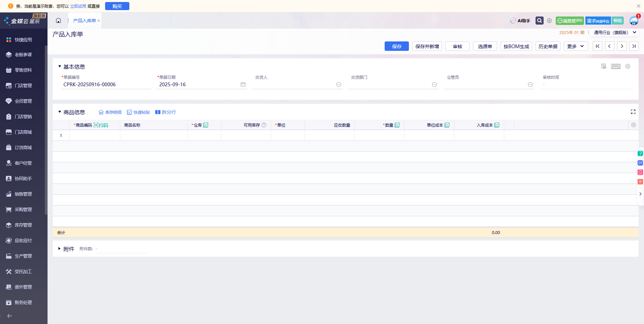Open 库存明细 in the 商品信息 toolbar
Image resolution: width=644 pixels, height=324 pixels.
tap(110, 112)
